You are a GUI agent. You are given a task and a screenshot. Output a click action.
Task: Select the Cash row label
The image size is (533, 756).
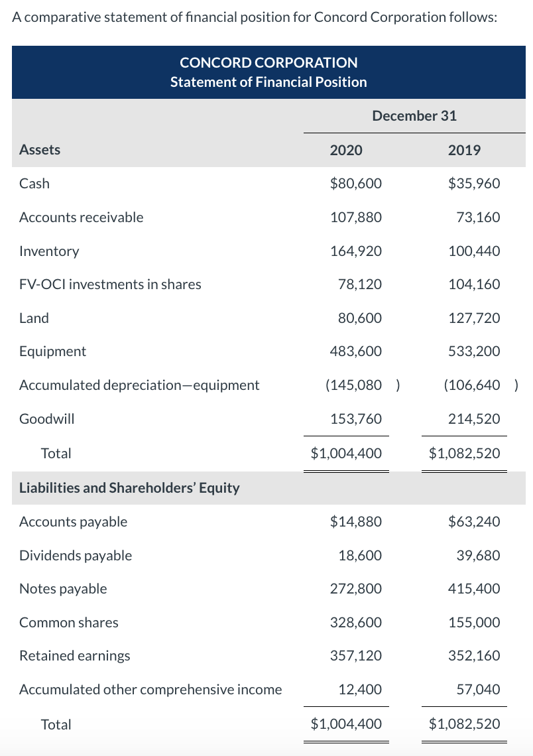(32, 183)
